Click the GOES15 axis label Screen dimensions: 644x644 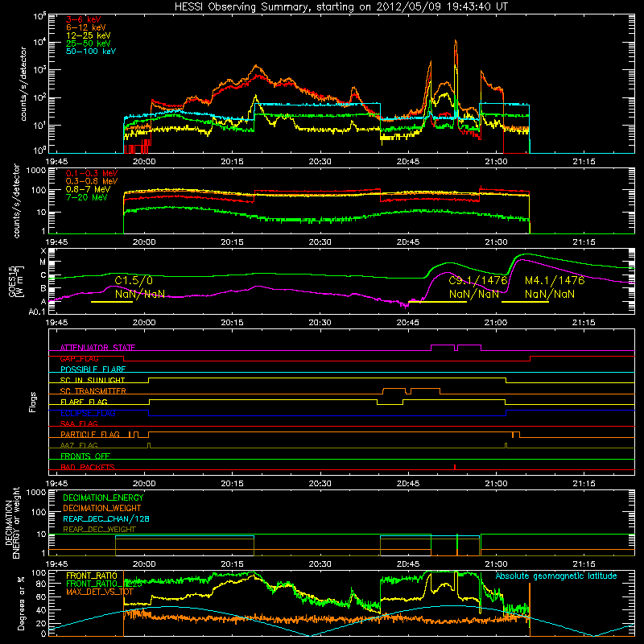(x=12, y=280)
